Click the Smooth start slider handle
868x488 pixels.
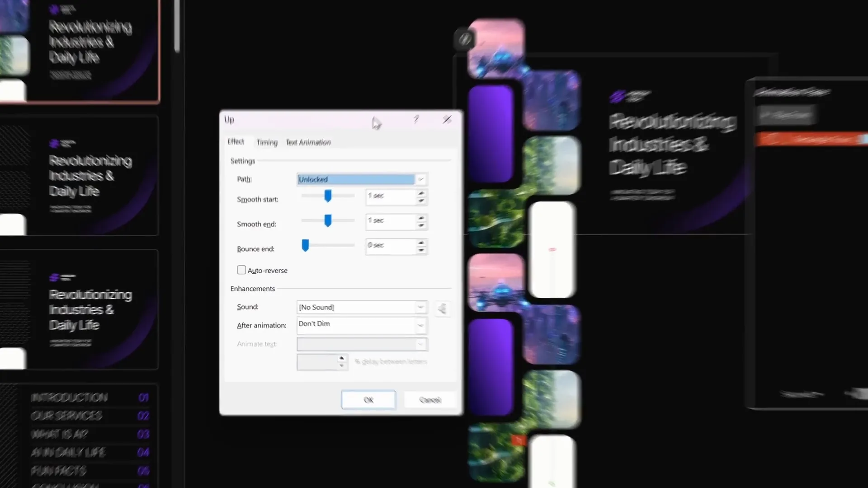pyautogui.click(x=327, y=196)
